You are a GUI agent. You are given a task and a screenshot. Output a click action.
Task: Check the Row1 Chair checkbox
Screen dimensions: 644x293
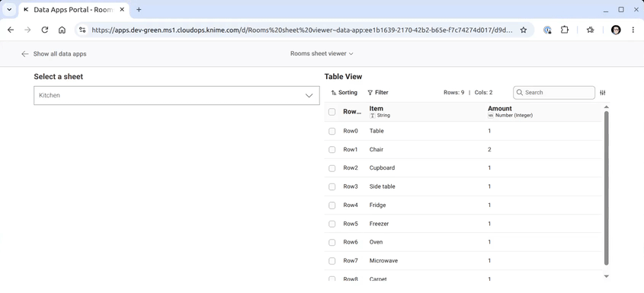pos(332,150)
